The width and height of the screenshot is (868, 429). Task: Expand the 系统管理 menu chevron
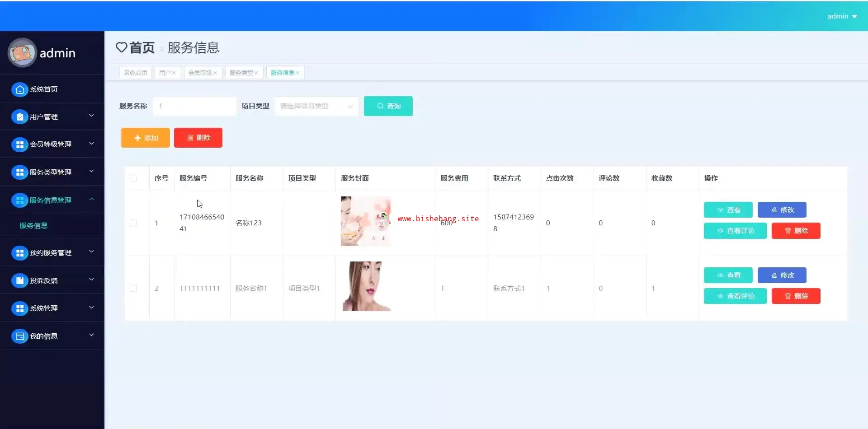click(91, 308)
